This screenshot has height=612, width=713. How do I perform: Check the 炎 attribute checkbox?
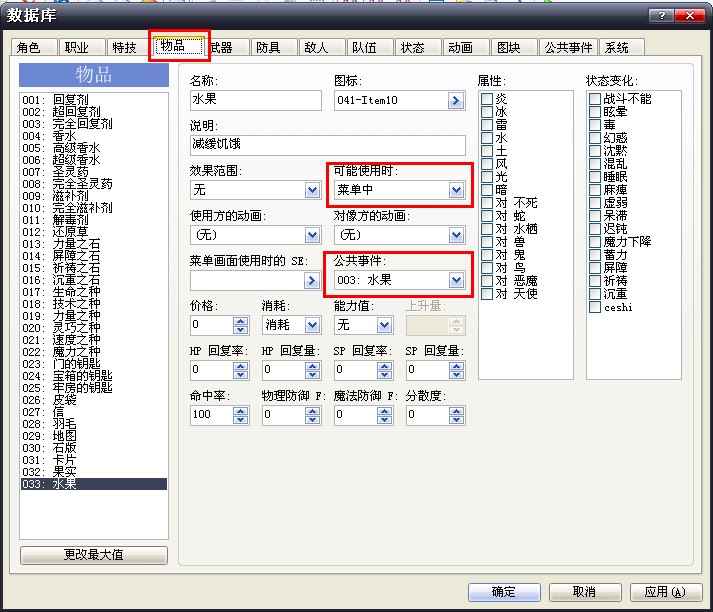pyautogui.click(x=487, y=99)
